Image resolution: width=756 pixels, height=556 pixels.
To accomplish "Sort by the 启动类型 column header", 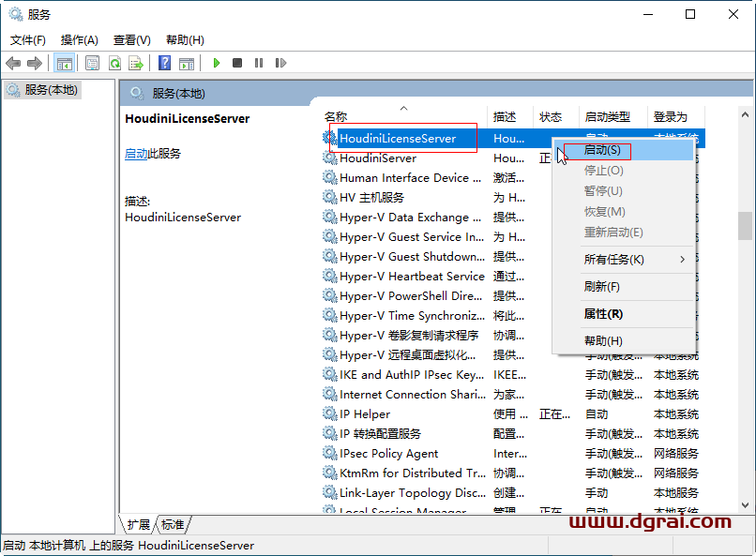I will (x=612, y=116).
